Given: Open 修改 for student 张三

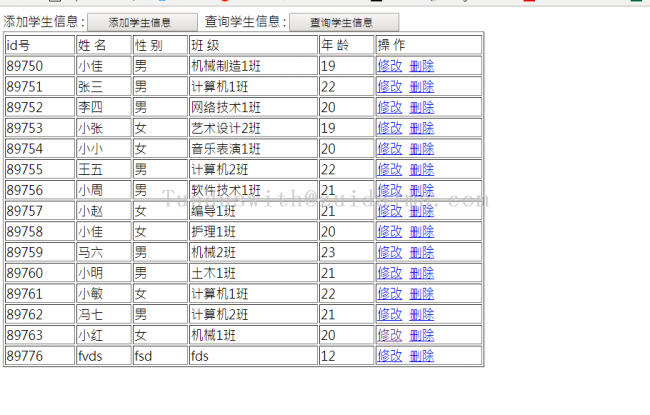Looking at the screenshot, I should coord(389,87).
